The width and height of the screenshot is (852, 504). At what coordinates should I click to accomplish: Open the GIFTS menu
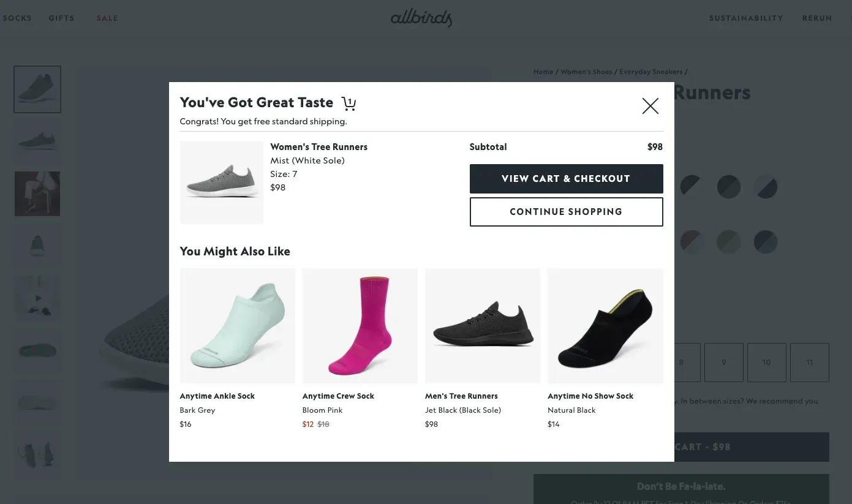click(61, 18)
